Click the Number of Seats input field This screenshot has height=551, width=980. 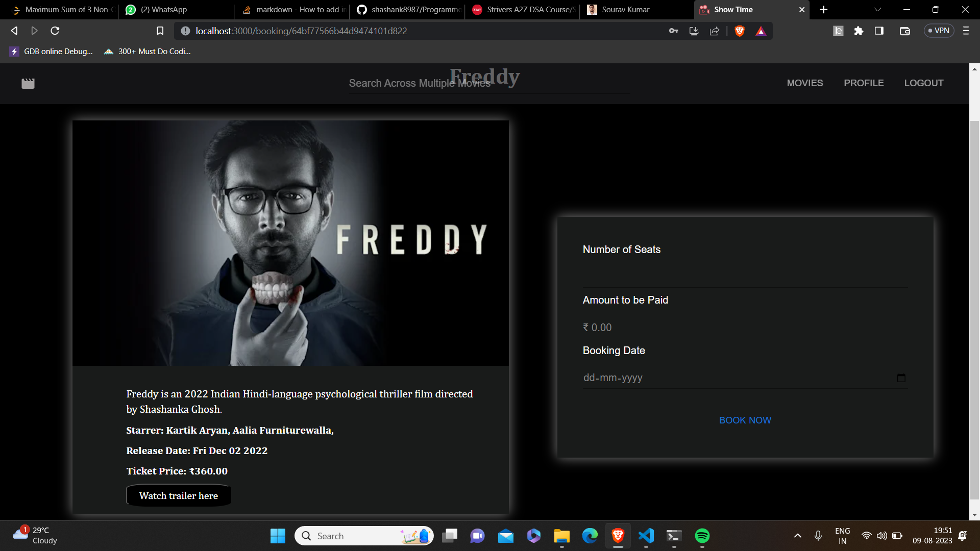coord(745,275)
